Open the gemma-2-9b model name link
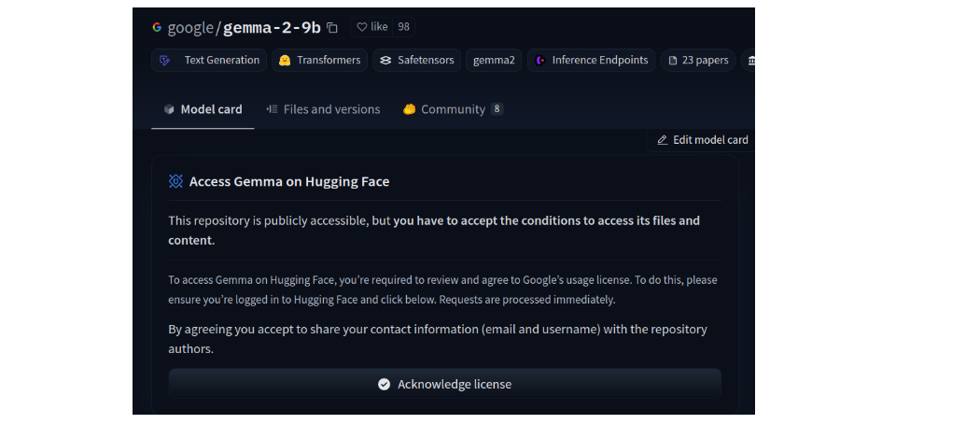This screenshot has width=980, height=424. coord(272,27)
